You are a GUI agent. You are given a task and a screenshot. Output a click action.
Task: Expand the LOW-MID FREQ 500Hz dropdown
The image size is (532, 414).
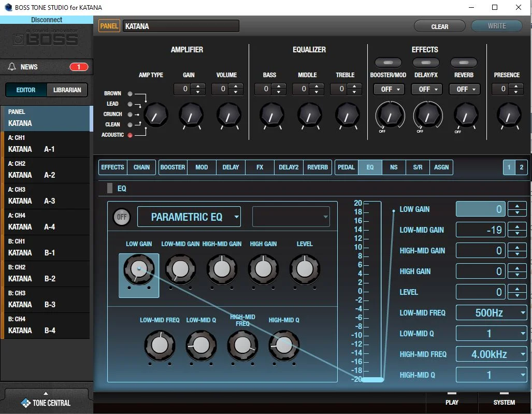[x=491, y=313]
